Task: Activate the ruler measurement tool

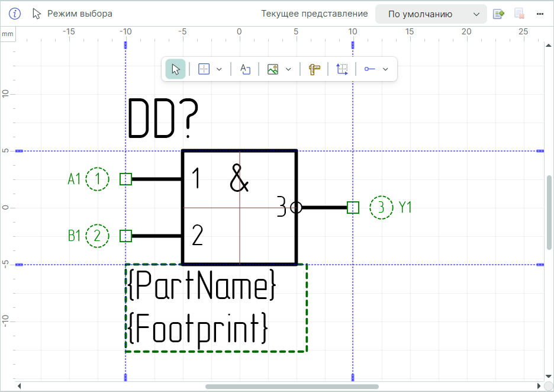Action: pyautogui.click(x=314, y=69)
